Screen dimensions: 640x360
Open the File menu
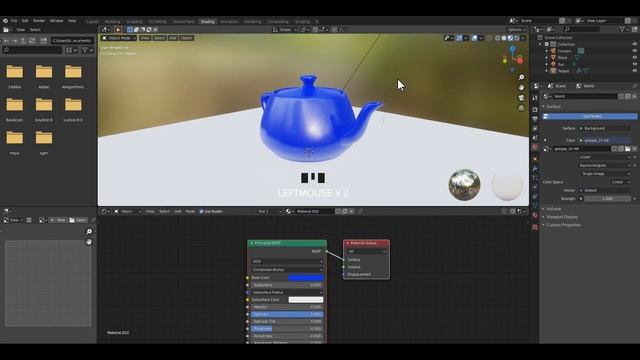[x=14, y=20]
